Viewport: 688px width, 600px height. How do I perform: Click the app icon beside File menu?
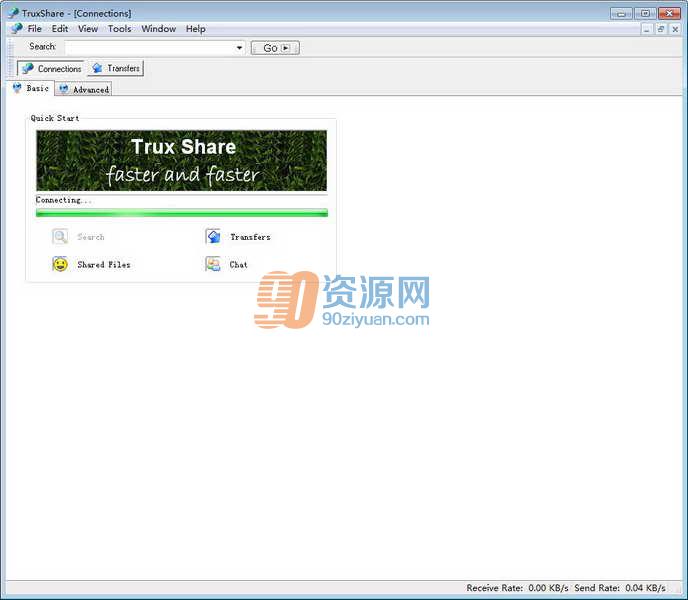click(17, 29)
